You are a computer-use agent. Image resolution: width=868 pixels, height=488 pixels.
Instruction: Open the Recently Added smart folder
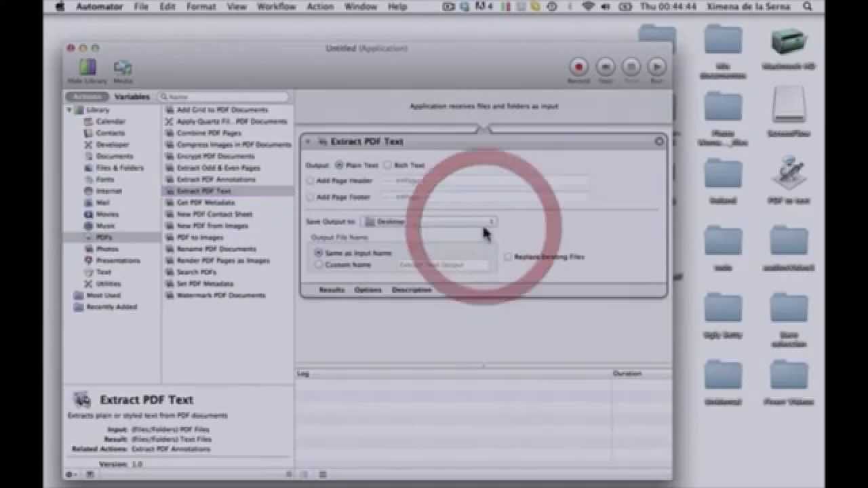[x=111, y=307]
